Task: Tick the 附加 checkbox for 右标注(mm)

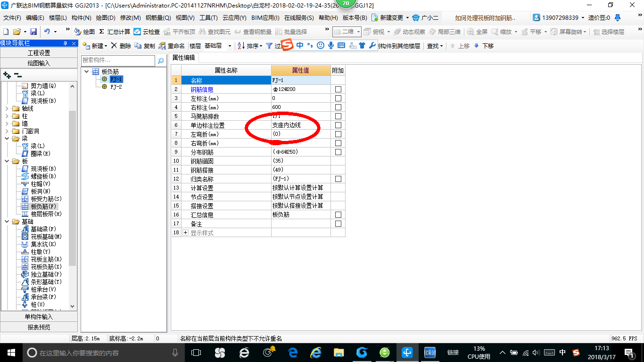Action: coord(338,107)
